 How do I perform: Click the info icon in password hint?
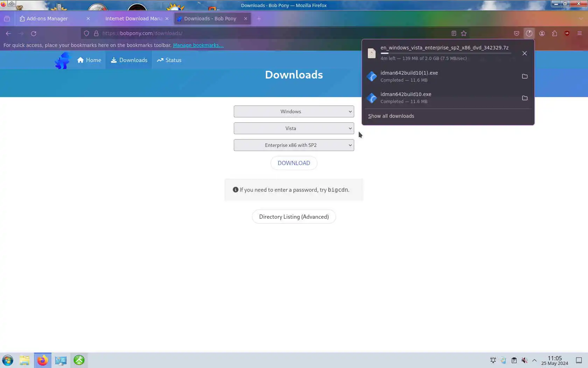click(x=236, y=190)
